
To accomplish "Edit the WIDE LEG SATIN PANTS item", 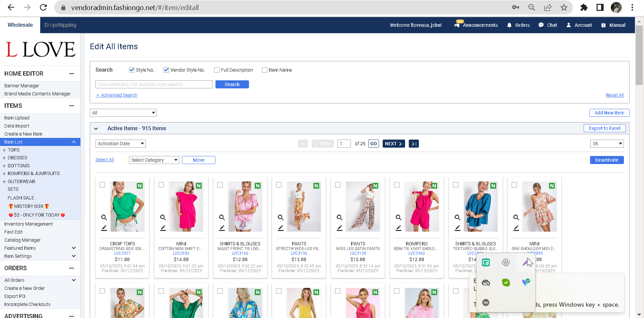I will (339, 228).
